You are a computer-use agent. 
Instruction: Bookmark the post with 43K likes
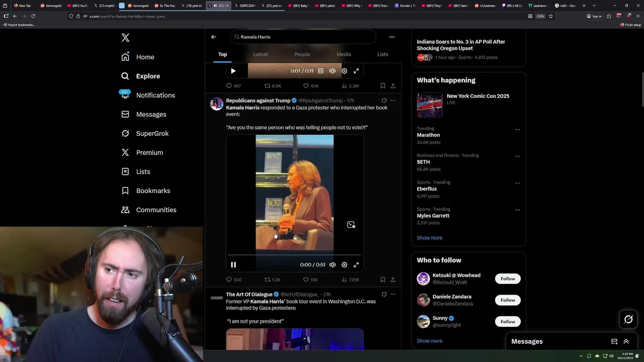(x=383, y=86)
